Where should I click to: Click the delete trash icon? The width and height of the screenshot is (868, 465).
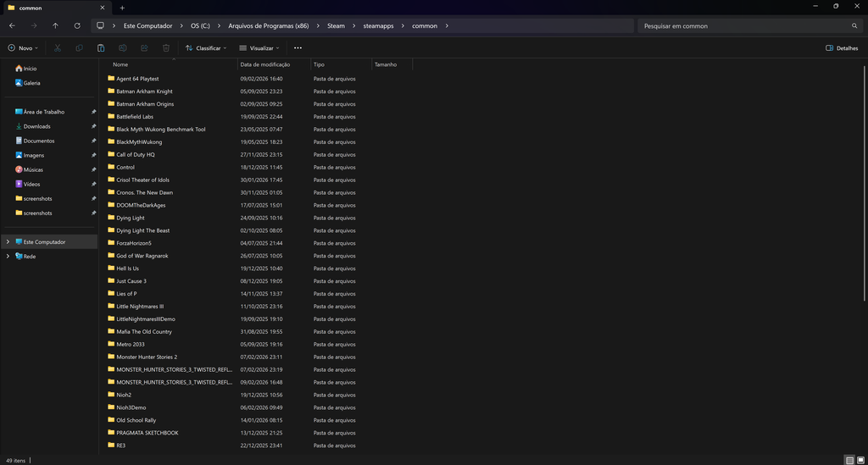coord(166,48)
